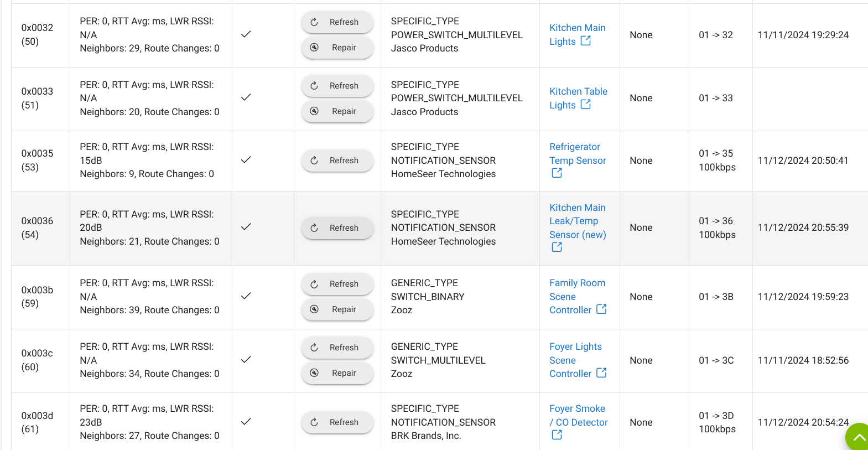This screenshot has width=868, height=450.
Task: Refresh node 0x0035 Refrigerator Temp Sensor
Action: click(x=337, y=161)
